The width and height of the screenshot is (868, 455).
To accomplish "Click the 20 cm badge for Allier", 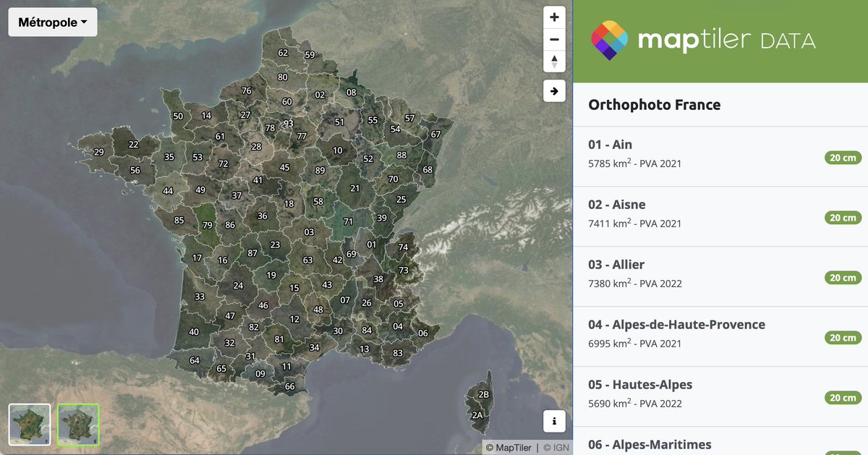I will (x=843, y=278).
